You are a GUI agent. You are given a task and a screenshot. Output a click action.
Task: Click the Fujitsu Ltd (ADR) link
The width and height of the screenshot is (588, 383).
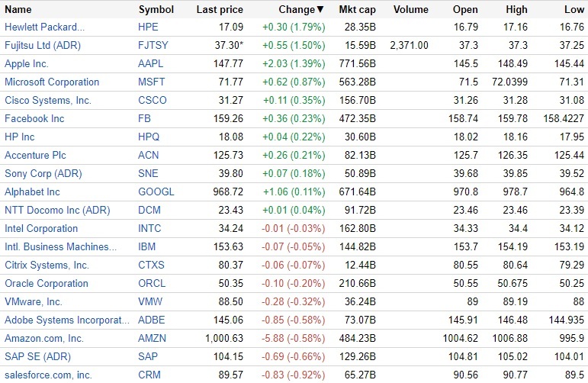(43, 46)
